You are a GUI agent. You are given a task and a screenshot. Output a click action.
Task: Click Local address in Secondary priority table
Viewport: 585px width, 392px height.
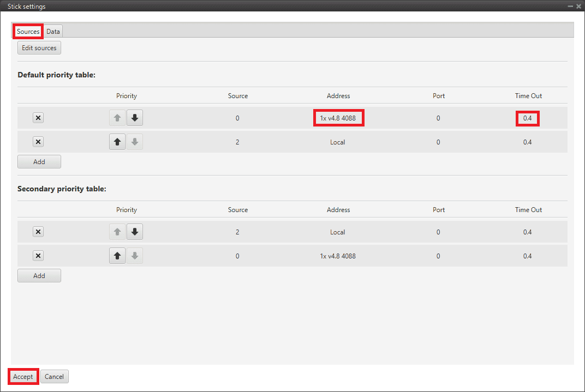click(337, 232)
